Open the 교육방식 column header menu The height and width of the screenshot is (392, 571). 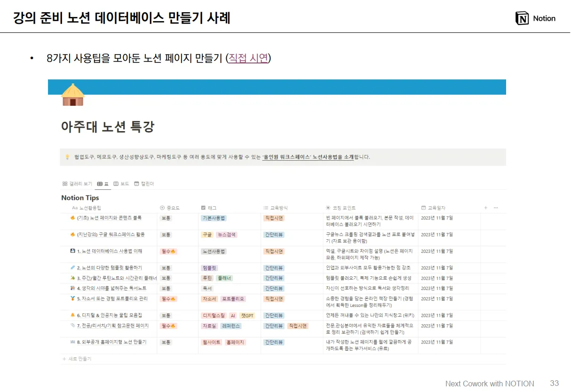pos(275,208)
